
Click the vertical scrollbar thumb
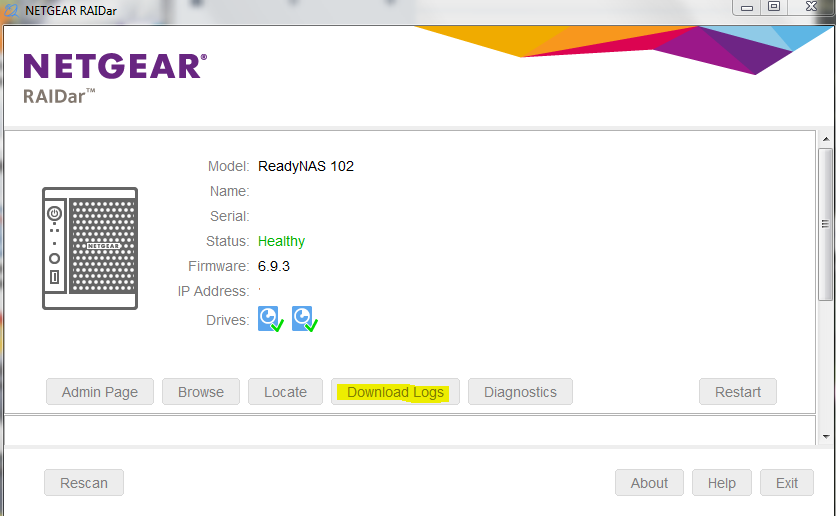(826, 224)
